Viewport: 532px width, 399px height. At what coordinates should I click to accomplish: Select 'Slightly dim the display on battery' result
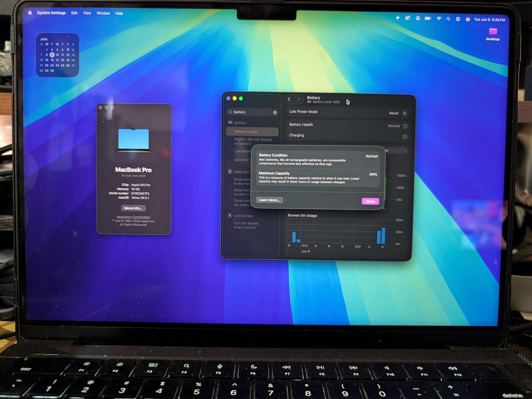click(x=253, y=141)
